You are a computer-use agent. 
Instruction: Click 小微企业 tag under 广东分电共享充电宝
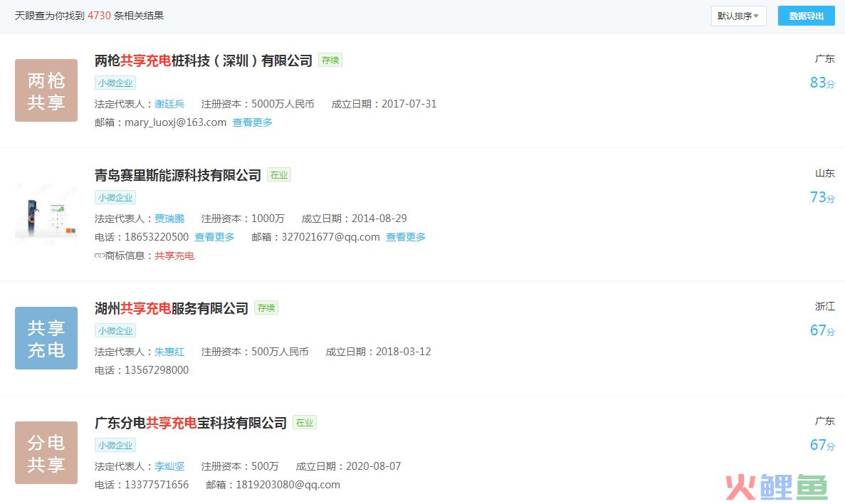tap(115, 445)
